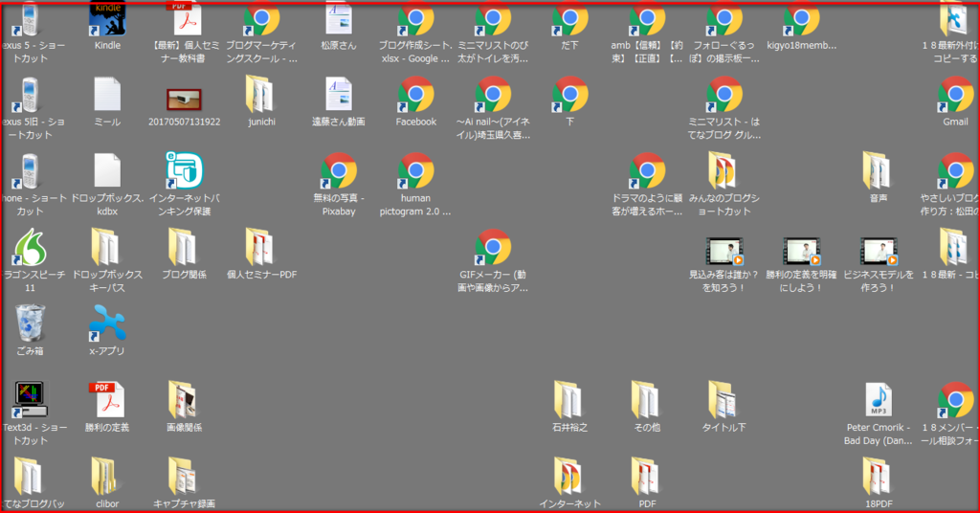Open the clibor folder
This screenshot has width=980, height=513.
coord(104,476)
